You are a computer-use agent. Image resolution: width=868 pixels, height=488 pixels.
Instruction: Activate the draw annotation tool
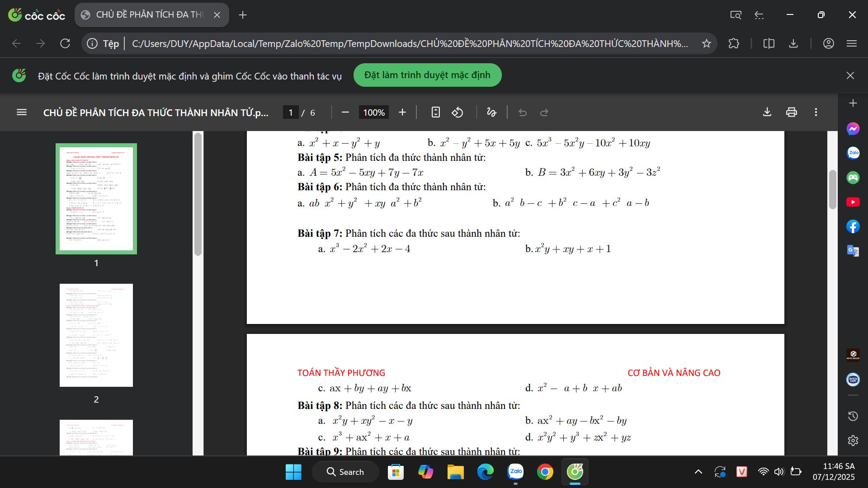[491, 113]
